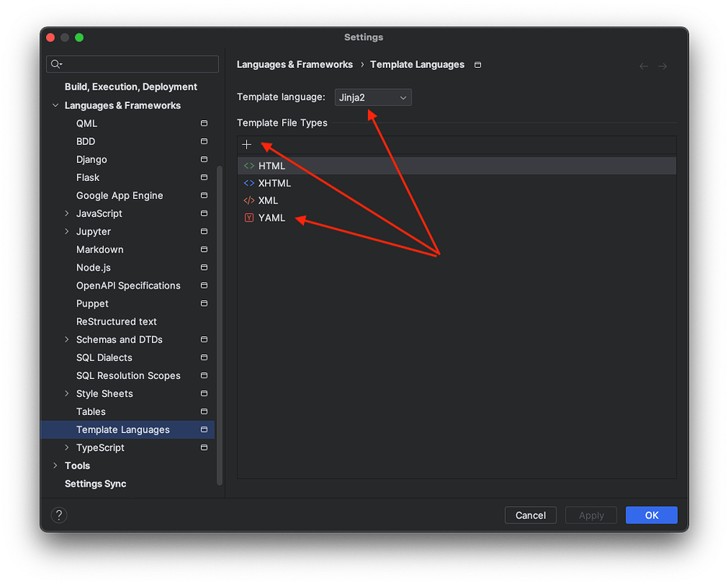The height and width of the screenshot is (585, 728).
Task: Click the settings icon beside Template Languages breadcrumb
Action: pos(476,65)
